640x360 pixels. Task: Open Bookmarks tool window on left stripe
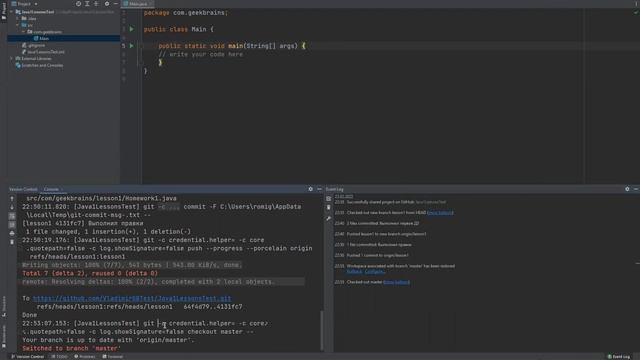click(x=4, y=336)
